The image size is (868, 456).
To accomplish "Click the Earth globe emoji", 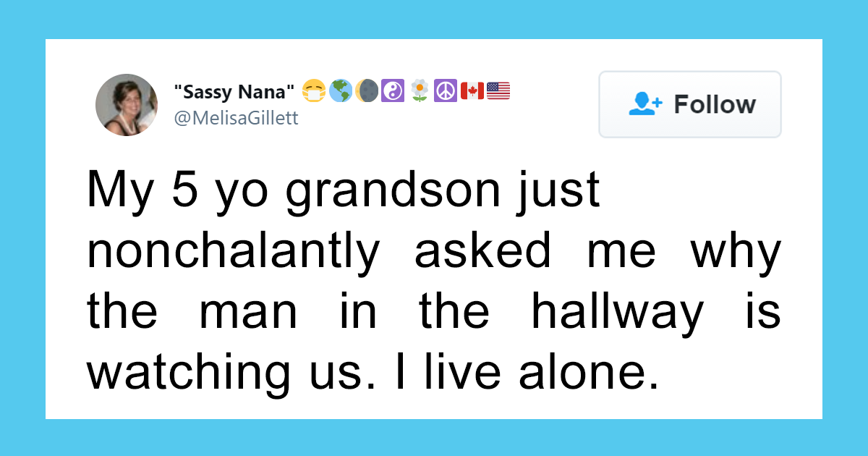I will coord(340,91).
